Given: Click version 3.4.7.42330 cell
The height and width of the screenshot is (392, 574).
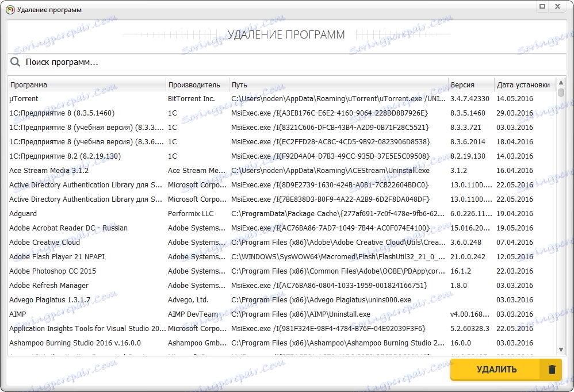Looking at the screenshot, I should point(470,99).
